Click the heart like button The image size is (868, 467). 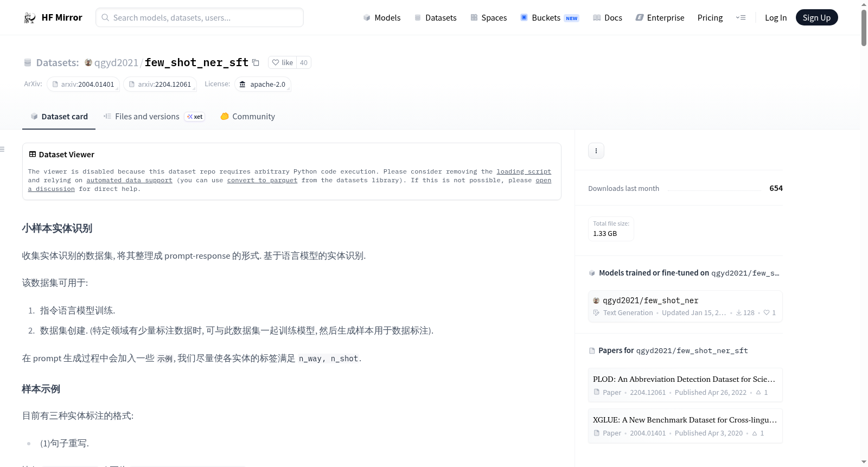point(282,62)
